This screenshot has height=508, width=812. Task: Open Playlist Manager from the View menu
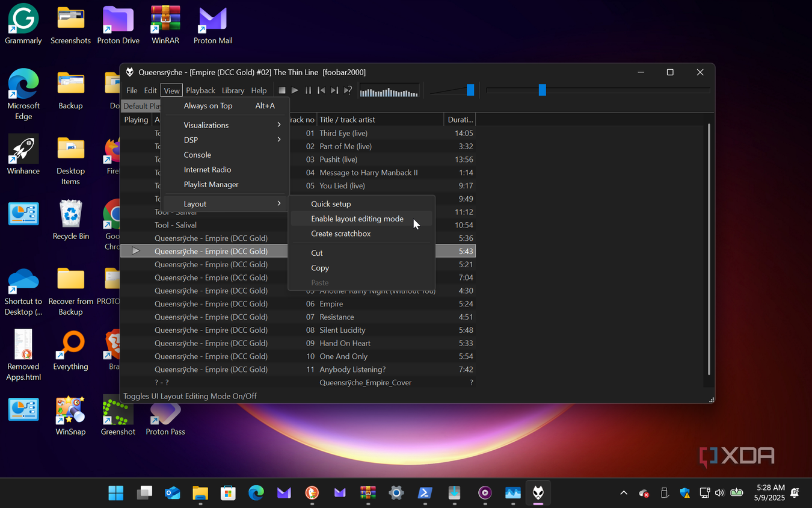226,185
